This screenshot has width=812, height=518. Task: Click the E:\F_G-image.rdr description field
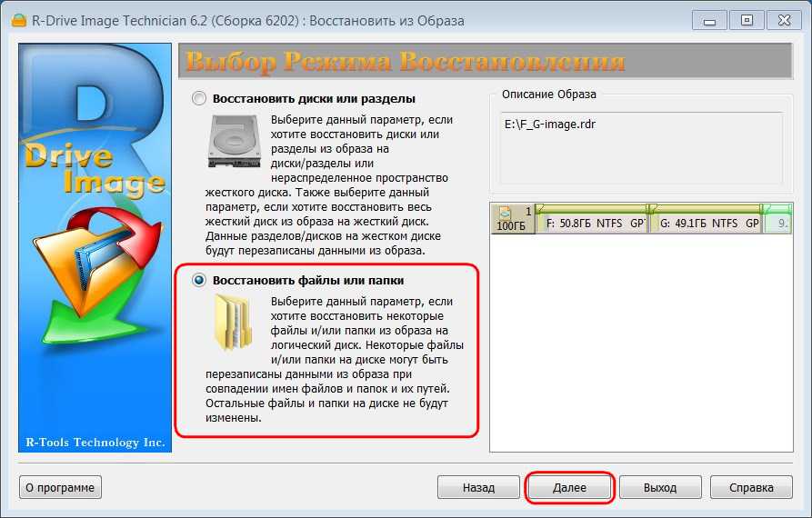coord(641,147)
